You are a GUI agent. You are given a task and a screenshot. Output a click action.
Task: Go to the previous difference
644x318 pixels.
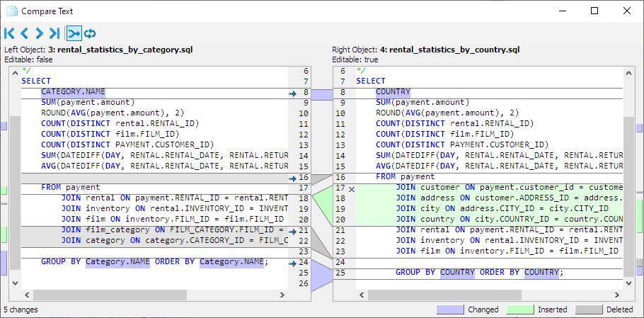(24, 33)
